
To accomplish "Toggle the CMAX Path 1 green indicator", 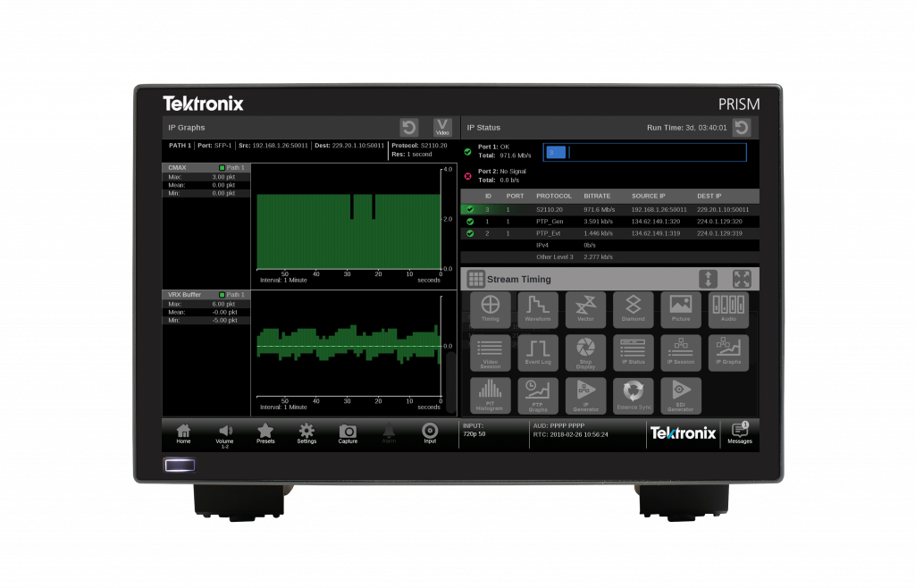I will [x=222, y=168].
